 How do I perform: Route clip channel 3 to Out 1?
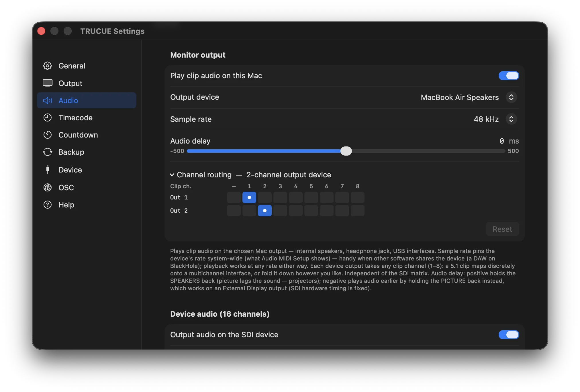coord(280,197)
